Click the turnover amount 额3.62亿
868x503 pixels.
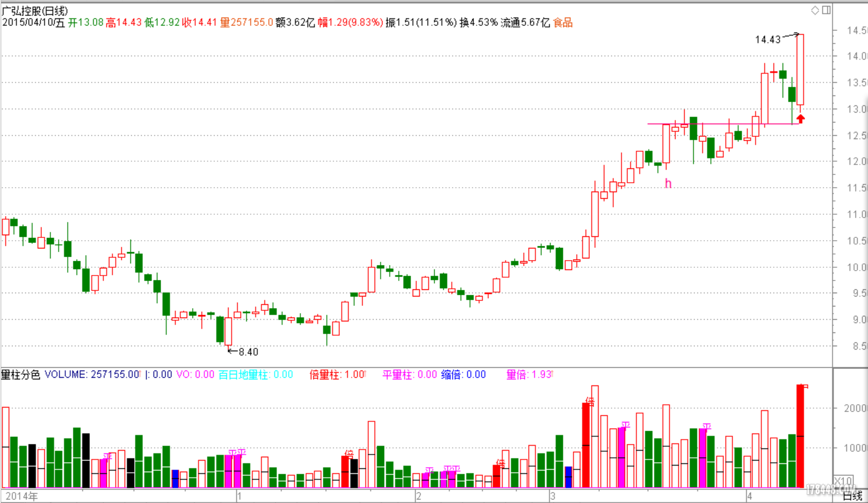point(295,23)
